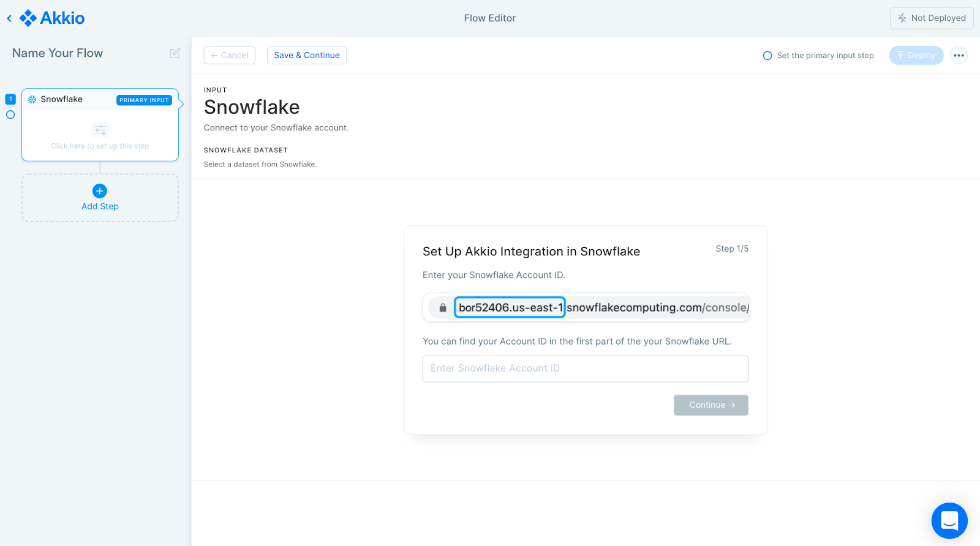The height and width of the screenshot is (546, 980).
Task: Click the blue plus Add Step icon
Action: pyautogui.click(x=100, y=191)
